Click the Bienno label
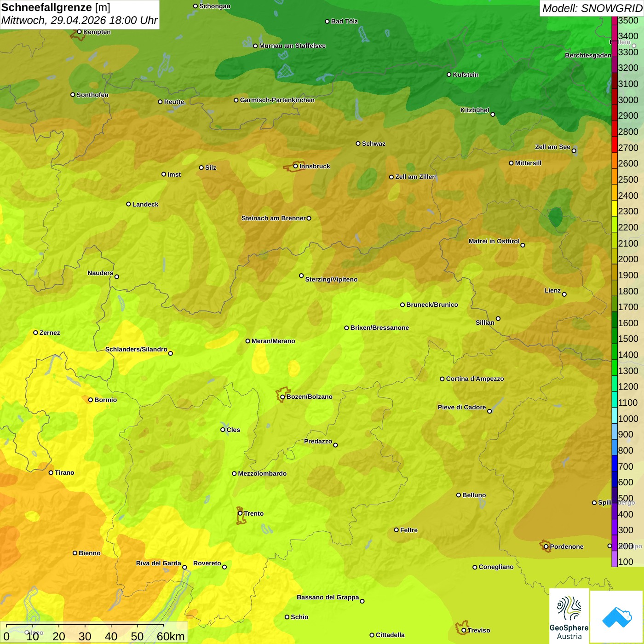This screenshot has width=644, height=644. click(89, 553)
